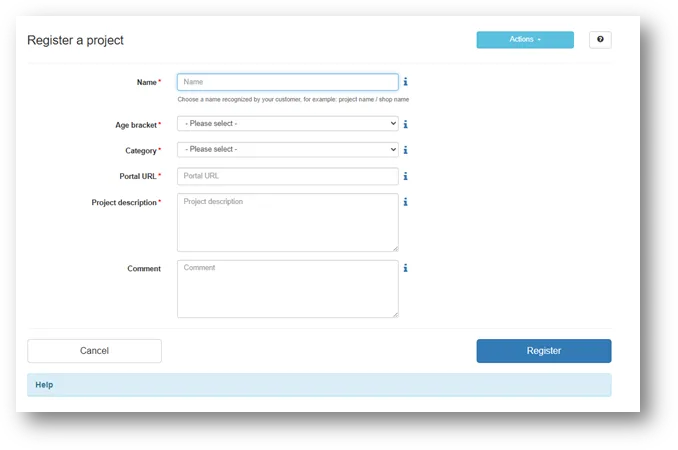Click the Name field label
Image resolution: width=678 pixels, height=450 pixels.
(147, 82)
